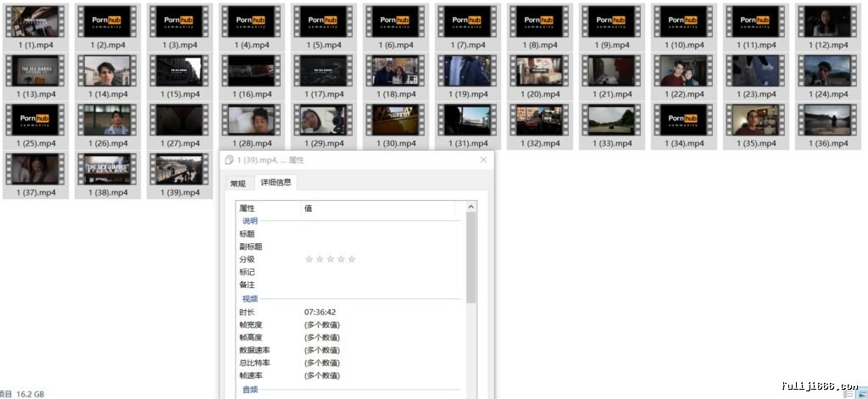This screenshot has width=868, height=399.
Task: Select the video file 1 (23).mp4
Action: (756, 76)
